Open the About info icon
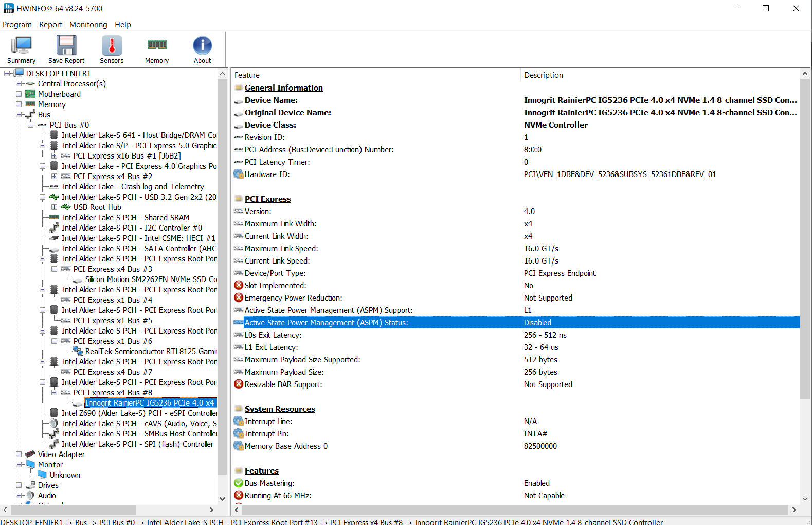The image size is (812, 525). coord(202,45)
